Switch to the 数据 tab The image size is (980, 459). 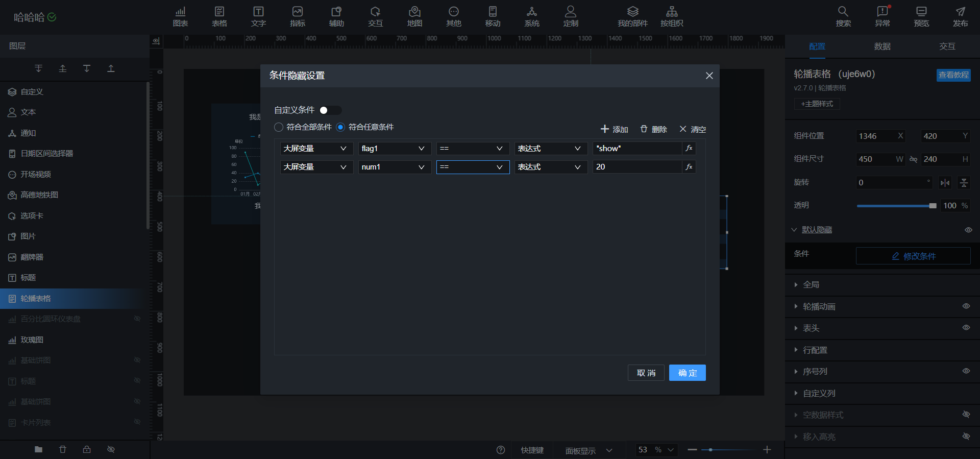(882, 46)
